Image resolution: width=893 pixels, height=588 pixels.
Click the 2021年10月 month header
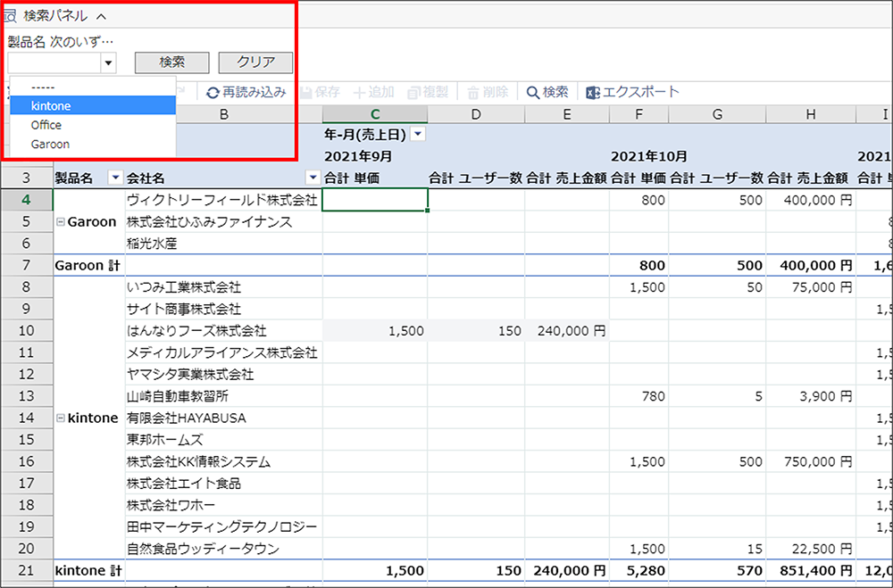[x=648, y=156]
